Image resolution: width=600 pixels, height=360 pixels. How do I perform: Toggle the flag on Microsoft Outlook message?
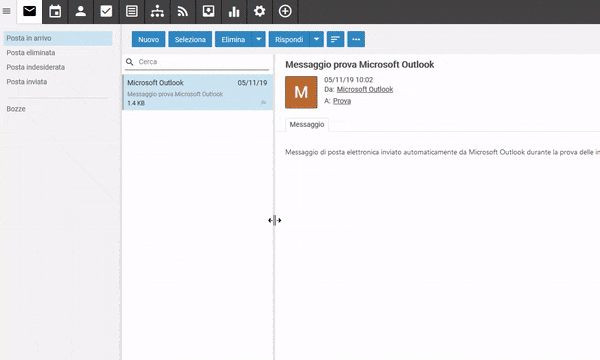click(x=263, y=103)
